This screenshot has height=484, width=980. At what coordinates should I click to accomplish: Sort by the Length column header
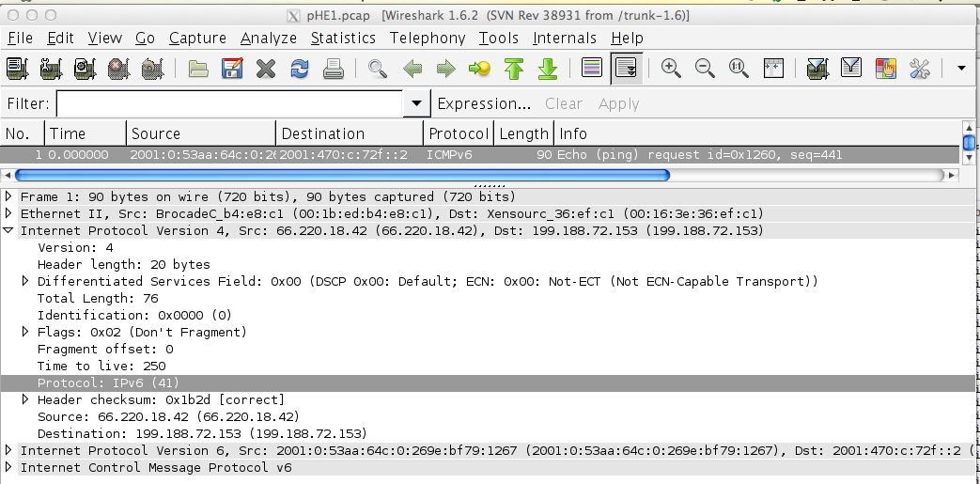coord(523,133)
